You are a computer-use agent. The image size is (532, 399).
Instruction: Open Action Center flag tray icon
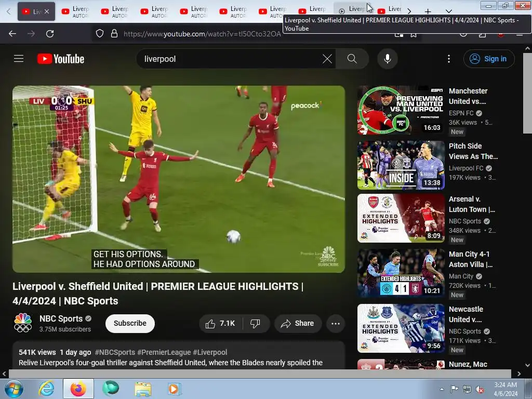(x=454, y=389)
